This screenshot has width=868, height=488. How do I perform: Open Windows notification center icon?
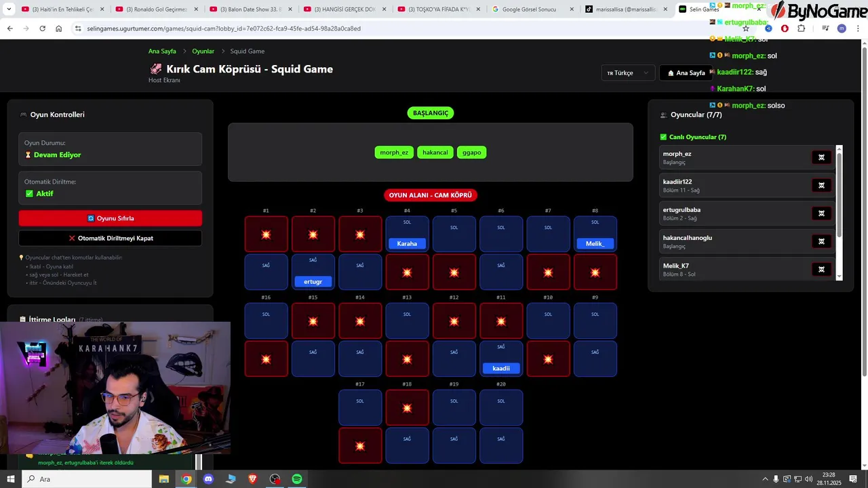point(853,479)
